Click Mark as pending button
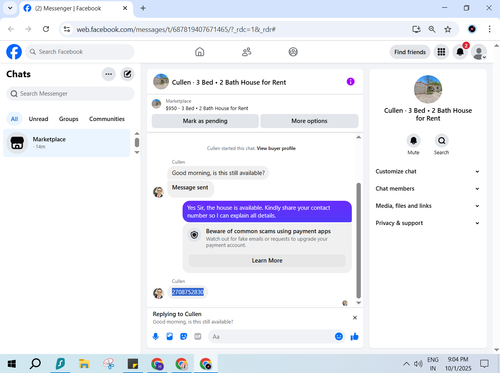This screenshot has height=373, width=500. pyautogui.click(x=205, y=121)
